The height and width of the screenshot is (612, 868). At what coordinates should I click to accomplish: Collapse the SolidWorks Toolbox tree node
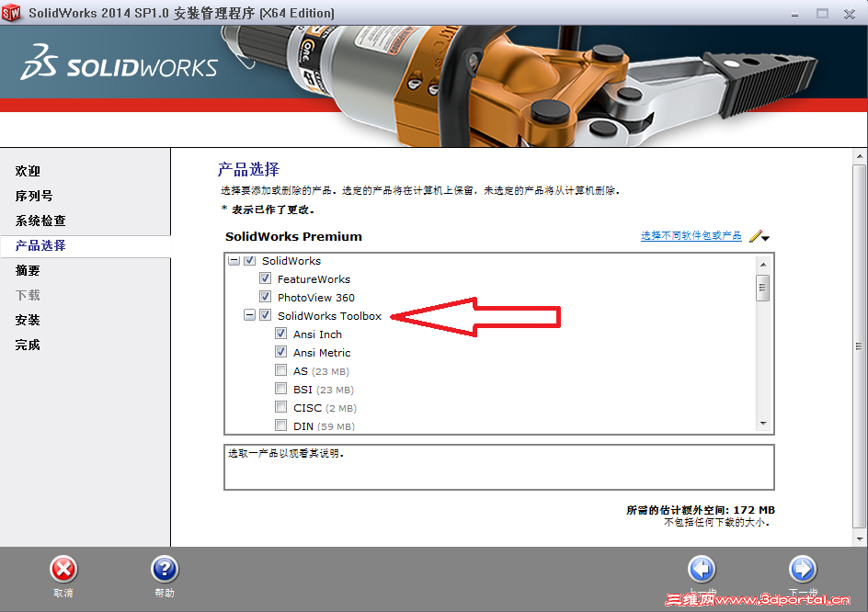(250, 315)
